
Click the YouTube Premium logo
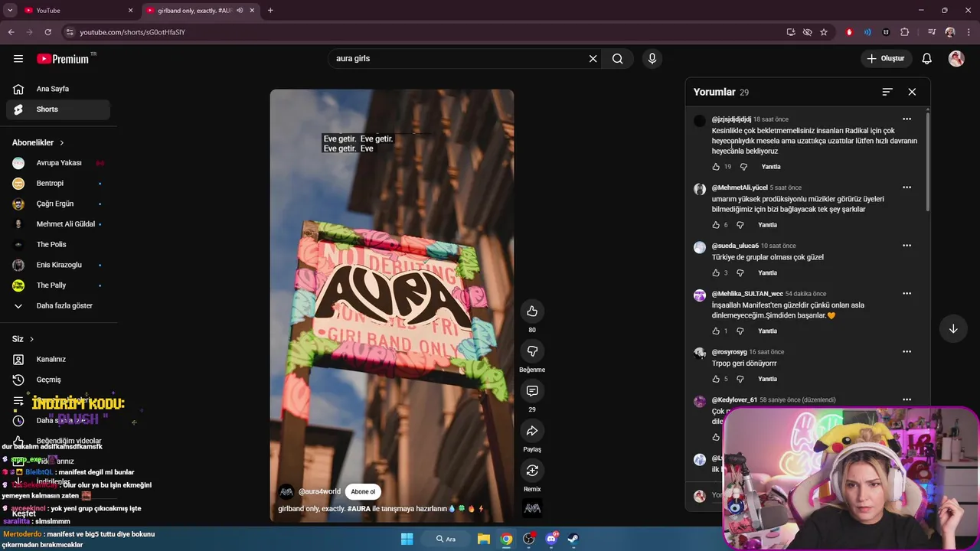point(63,59)
